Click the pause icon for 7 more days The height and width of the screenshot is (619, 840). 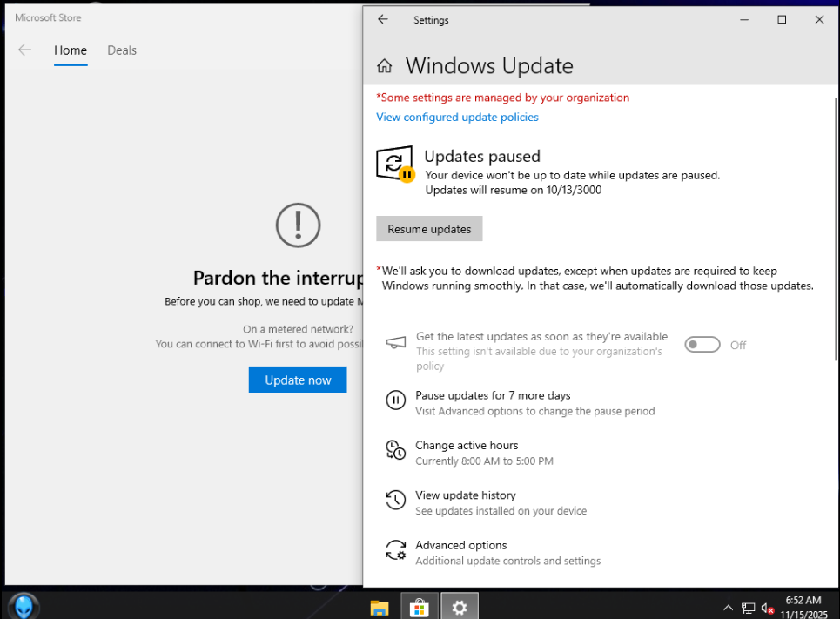396,400
